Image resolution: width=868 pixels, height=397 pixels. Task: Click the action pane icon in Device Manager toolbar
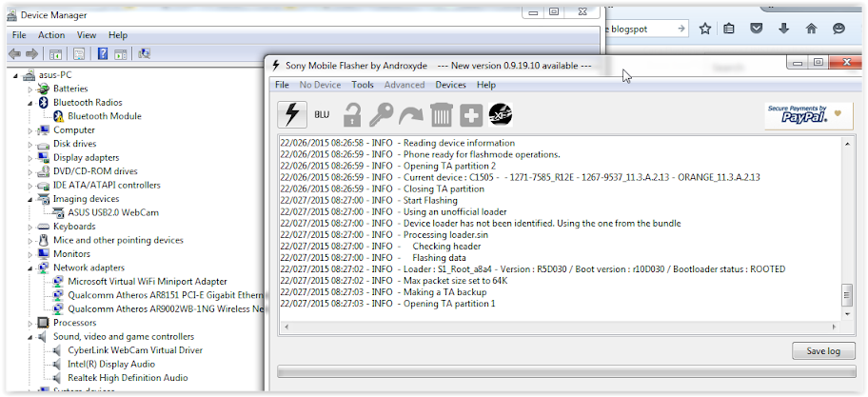pos(120,53)
